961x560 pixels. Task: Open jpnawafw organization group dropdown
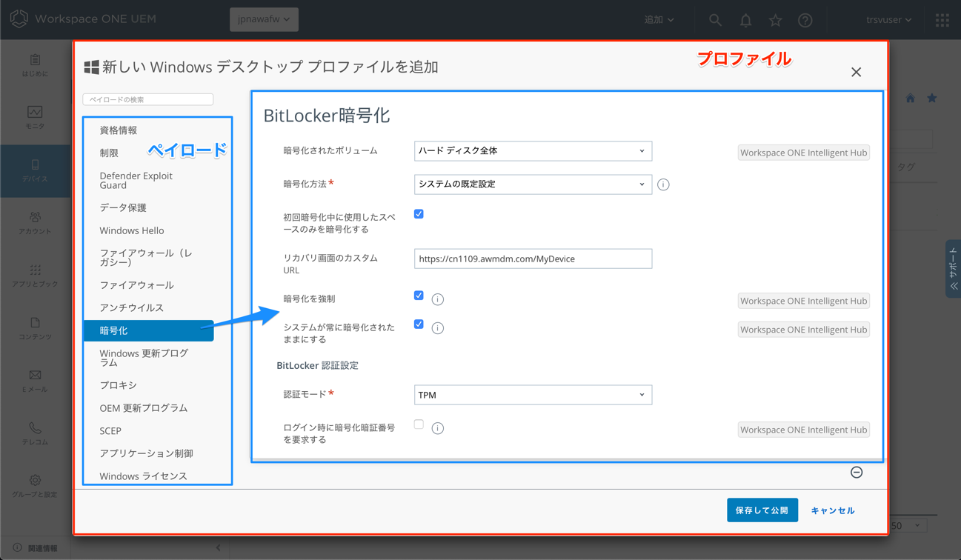(265, 19)
